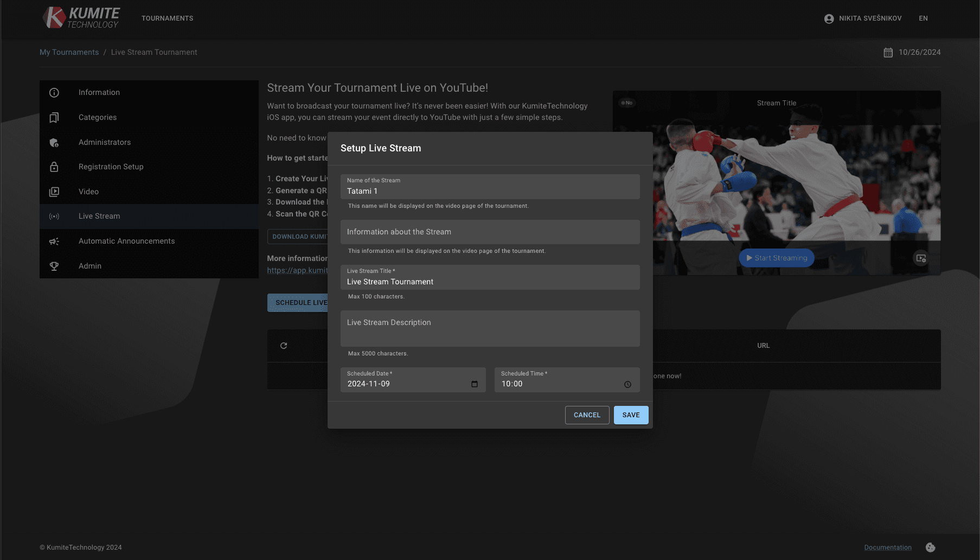Go to Automatic Announcements section
The image size is (980, 560).
point(126,241)
